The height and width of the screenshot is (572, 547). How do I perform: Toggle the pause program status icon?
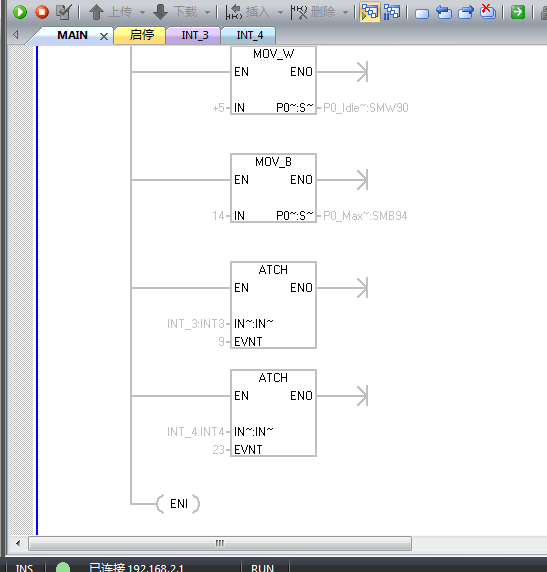click(392, 12)
